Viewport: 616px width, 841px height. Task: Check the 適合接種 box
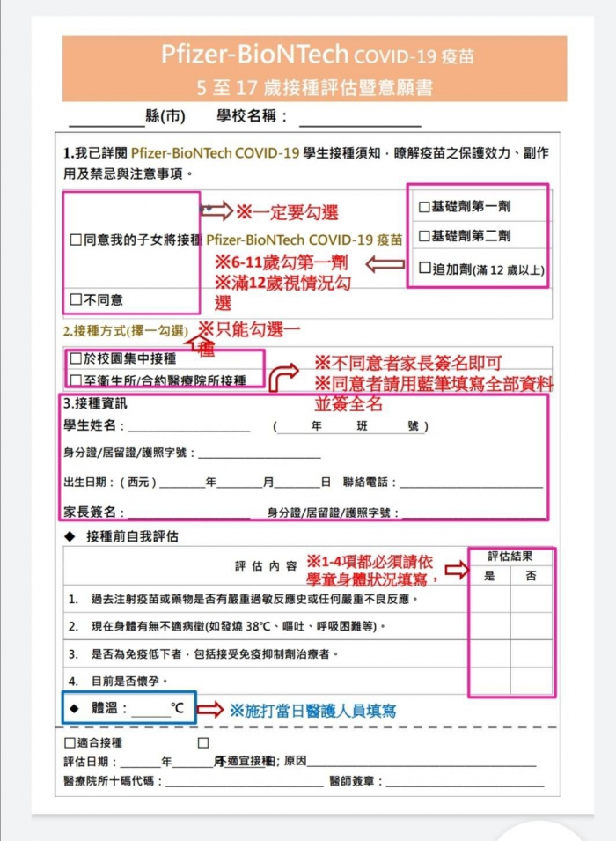70,743
